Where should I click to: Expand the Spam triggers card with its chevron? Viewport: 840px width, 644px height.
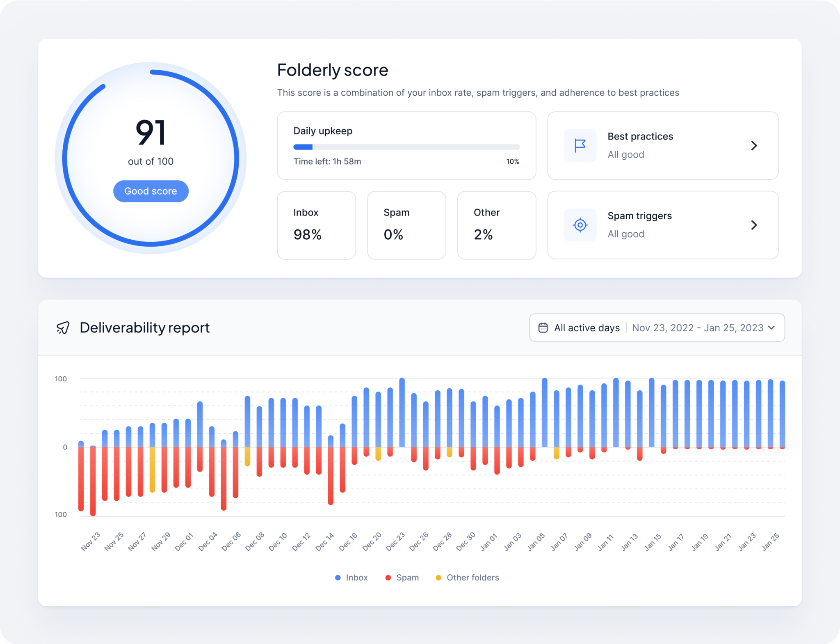(754, 225)
